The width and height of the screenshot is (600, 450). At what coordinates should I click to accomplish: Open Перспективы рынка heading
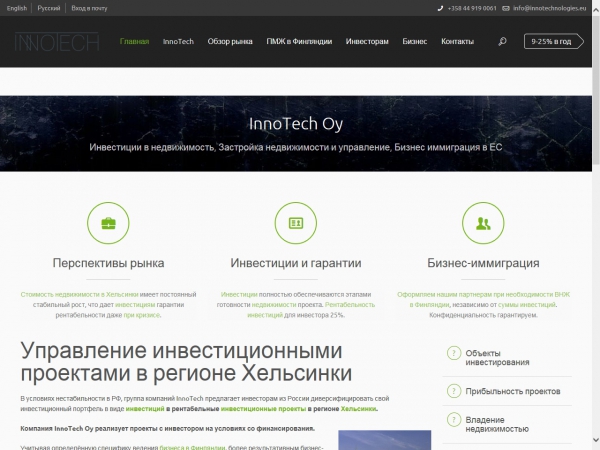pos(108,263)
